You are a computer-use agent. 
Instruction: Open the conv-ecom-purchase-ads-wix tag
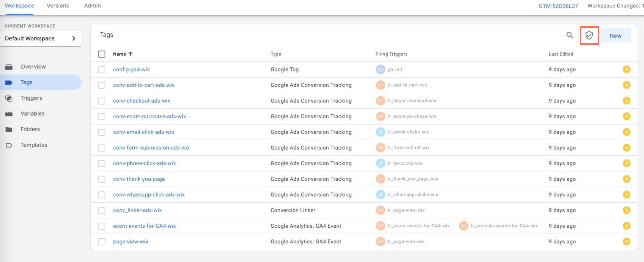(x=150, y=116)
